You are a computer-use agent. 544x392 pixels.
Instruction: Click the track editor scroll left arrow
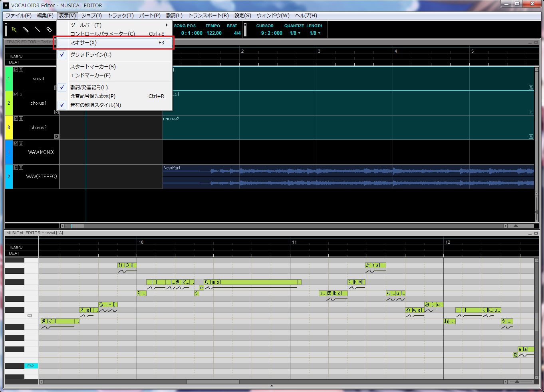(62, 226)
